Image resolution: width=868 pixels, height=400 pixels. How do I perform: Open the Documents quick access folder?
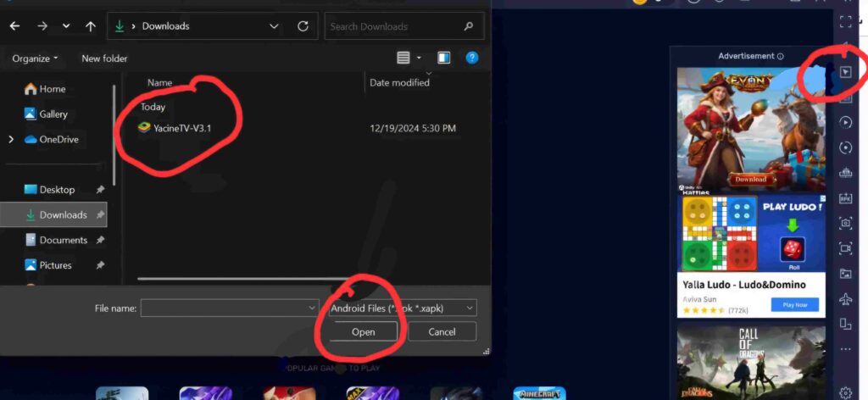[56, 240]
